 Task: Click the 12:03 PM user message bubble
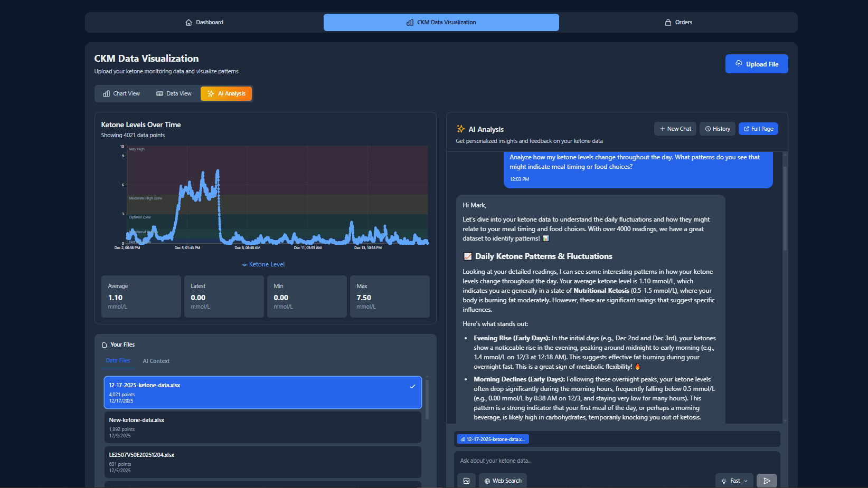[x=638, y=169]
